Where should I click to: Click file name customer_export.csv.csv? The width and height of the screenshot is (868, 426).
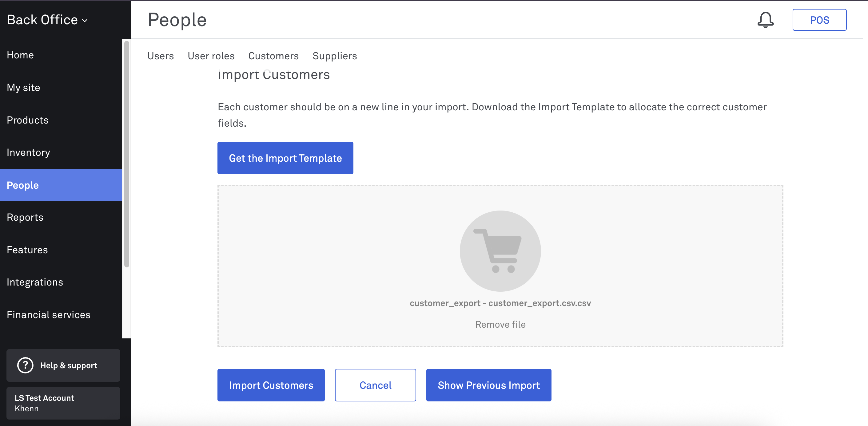(500, 303)
